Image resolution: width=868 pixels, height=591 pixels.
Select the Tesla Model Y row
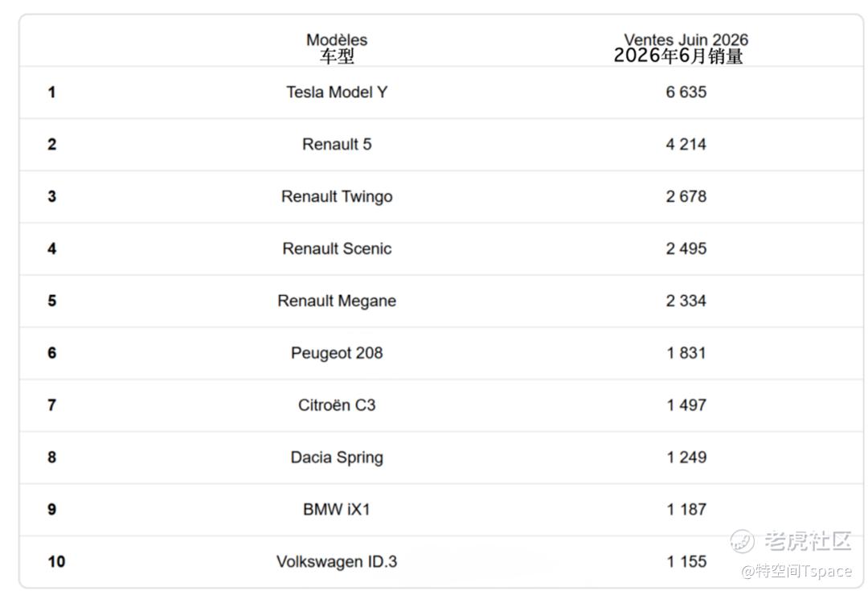[441, 92]
